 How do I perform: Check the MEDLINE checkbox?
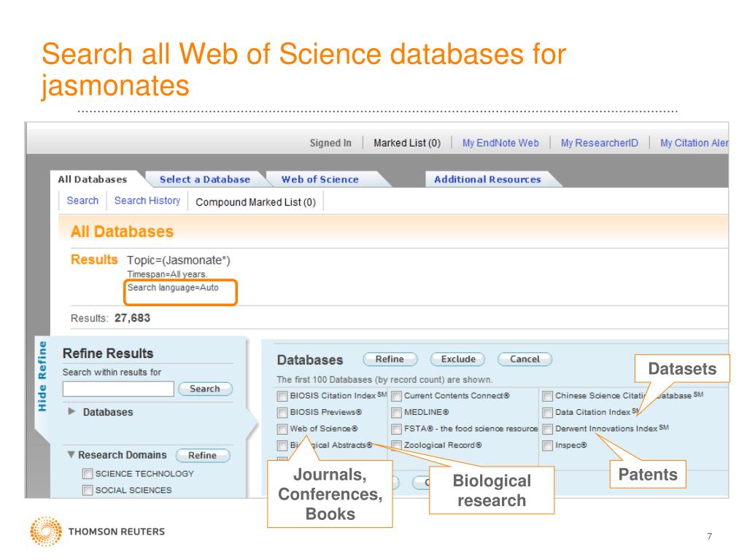[x=396, y=413]
